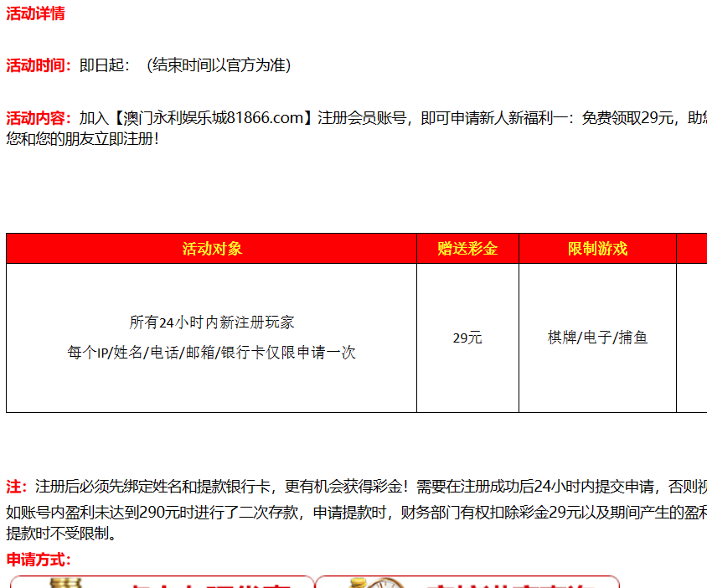707x588 pixels.
Task: Click the 限制游戏 column header
Action: 597,249
